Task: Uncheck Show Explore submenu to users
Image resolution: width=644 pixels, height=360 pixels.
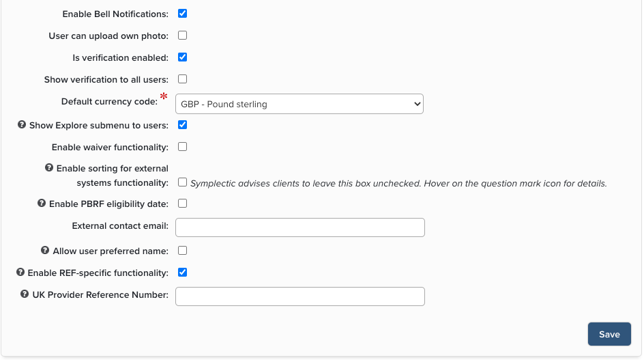Action: pyautogui.click(x=182, y=125)
